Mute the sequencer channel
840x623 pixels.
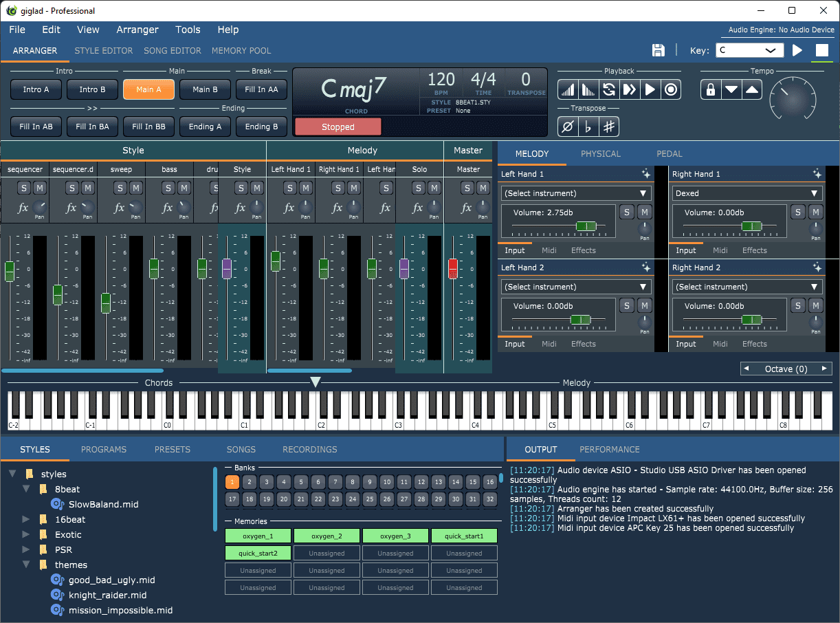click(39, 188)
